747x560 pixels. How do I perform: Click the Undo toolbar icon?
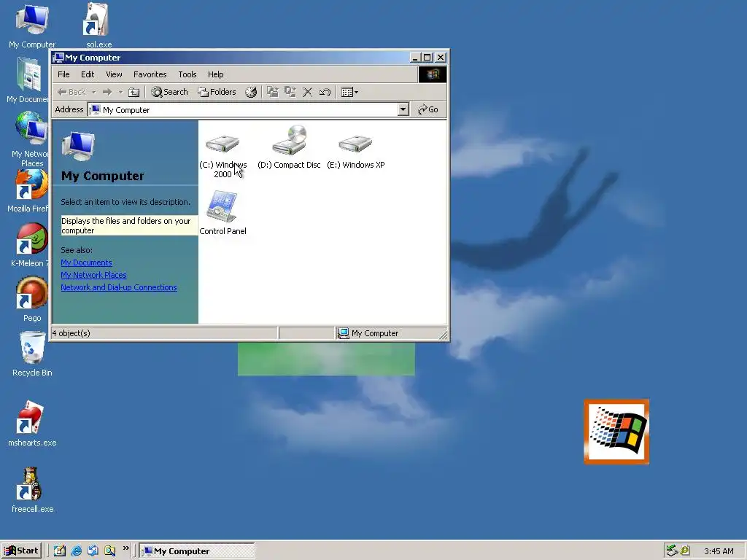(x=325, y=92)
